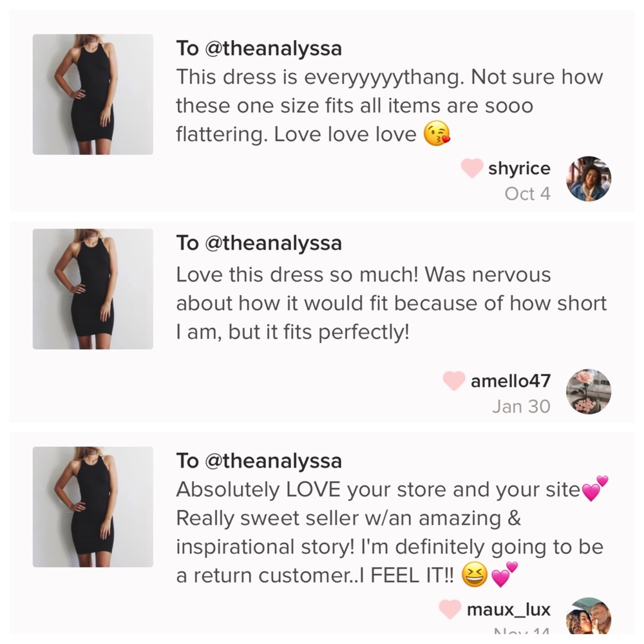Open the @theanalyssa link in the second review

click(x=273, y=243)
